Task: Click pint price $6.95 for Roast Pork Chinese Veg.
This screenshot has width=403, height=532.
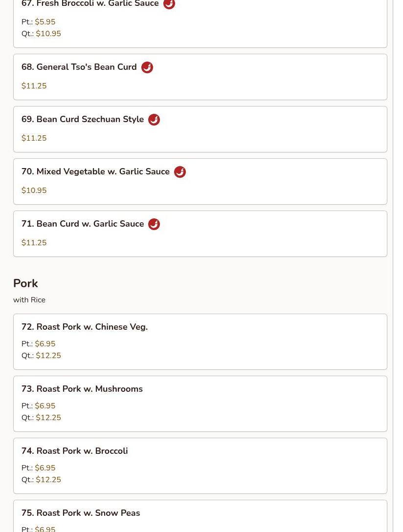Action: click(x=45, y=344)
